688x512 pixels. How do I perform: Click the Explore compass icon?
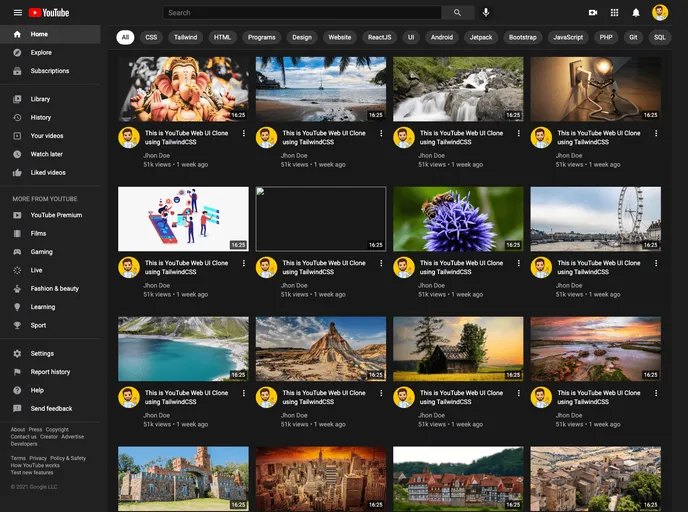coord(17,53)
